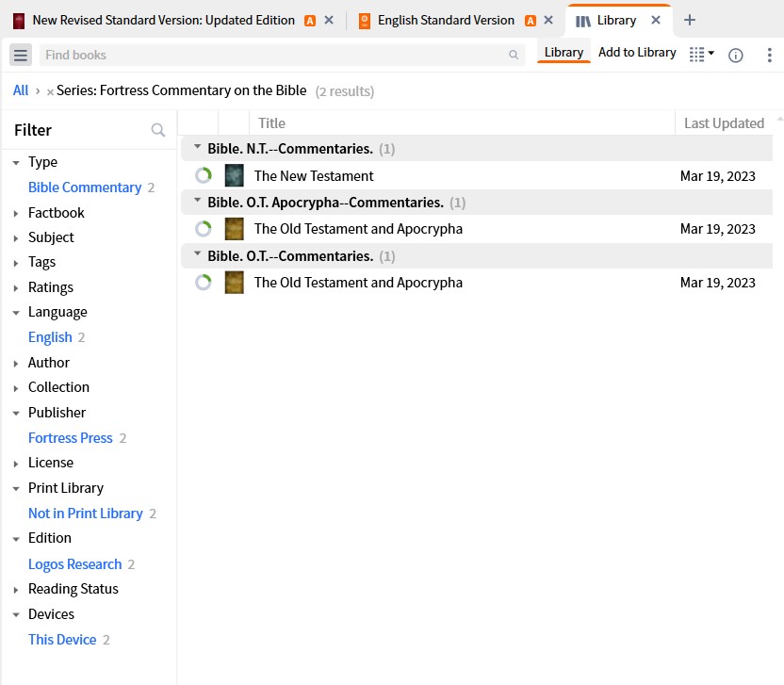
Task: Add a new tab with plus icon
Action: pos(690,20)
